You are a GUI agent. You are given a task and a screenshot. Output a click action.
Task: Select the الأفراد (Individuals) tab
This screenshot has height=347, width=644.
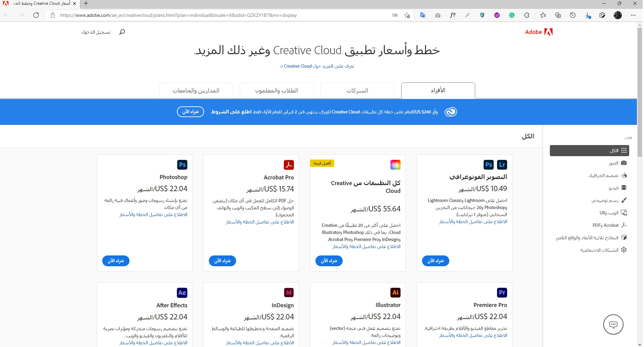tap(438, 91)
